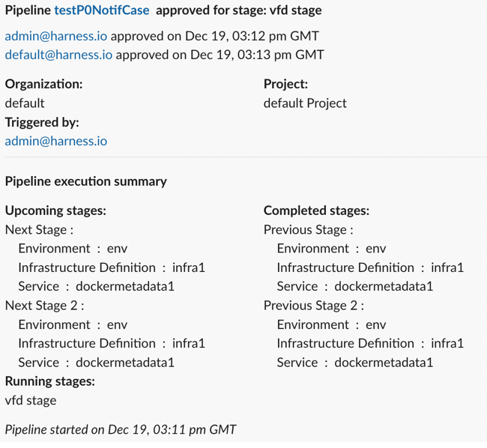Click the Project label
The height and width of the screenshot is (448, 487).
click(285, 84)
